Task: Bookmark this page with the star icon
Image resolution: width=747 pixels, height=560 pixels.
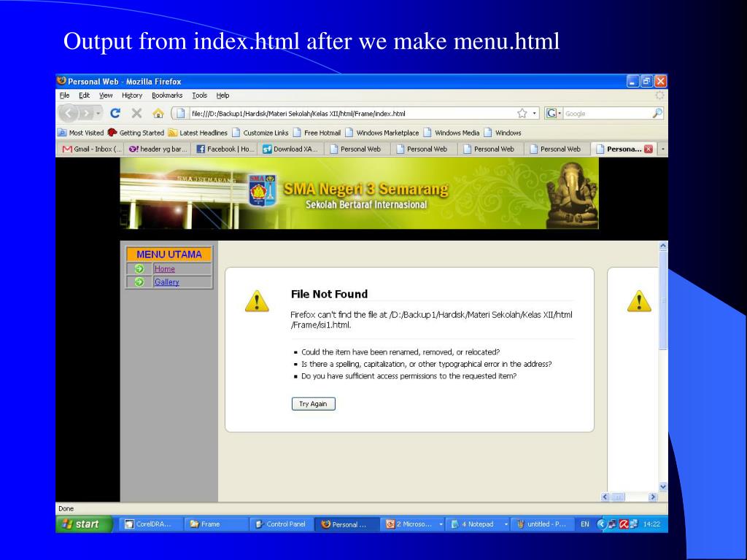Action: [x=522, y=113]
